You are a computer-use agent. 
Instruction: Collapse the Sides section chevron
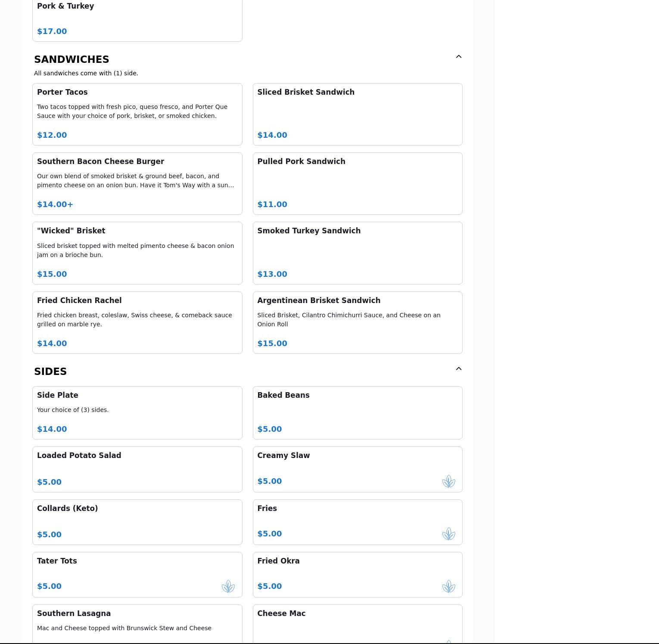(x=458, y=369)
